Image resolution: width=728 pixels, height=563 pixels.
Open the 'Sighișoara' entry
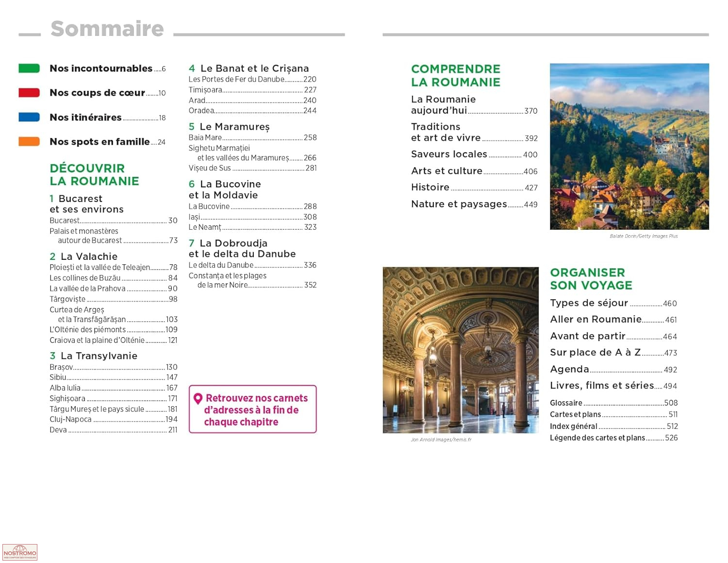click(114, 399)
